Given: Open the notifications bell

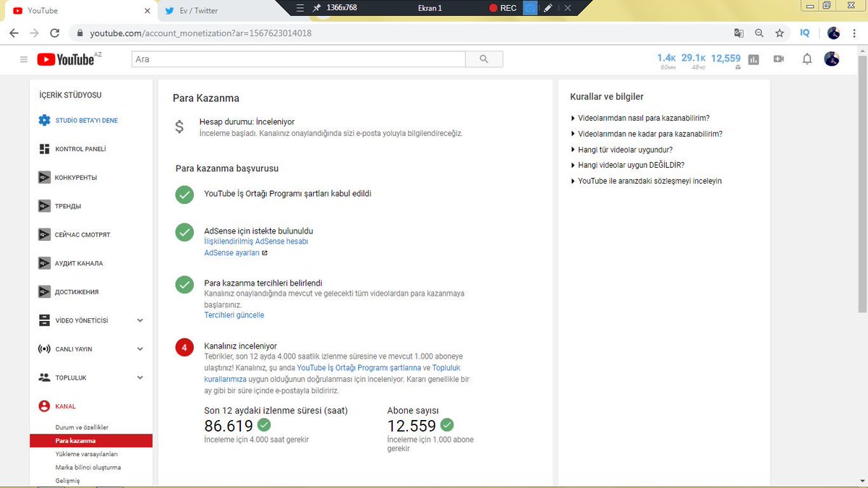Looking at the screenshot, I should [807, 59].
